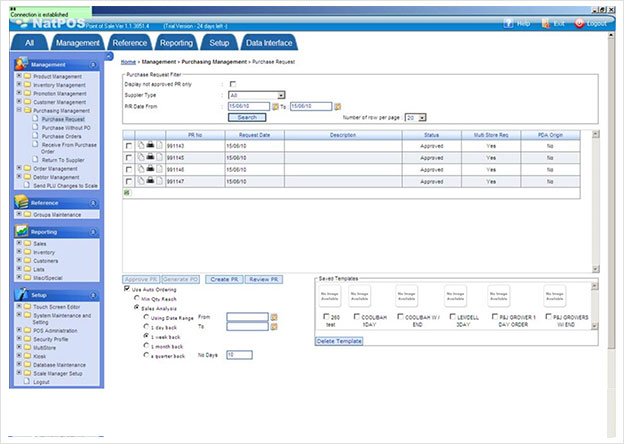Collapse Purchasing Management tree node
Screen dimensions: 624x444
coord(19,110)
